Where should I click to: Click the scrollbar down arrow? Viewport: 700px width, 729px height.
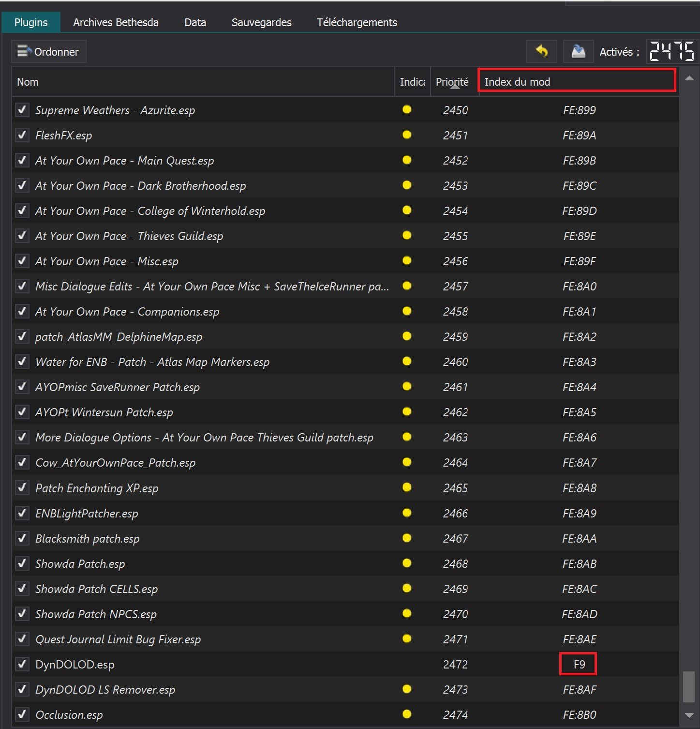point(689,715)
